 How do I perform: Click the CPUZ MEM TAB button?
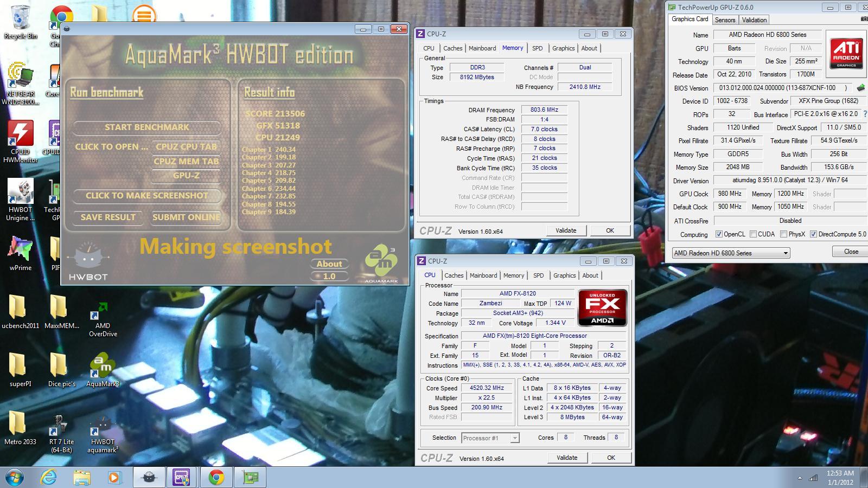pos(186,161)
